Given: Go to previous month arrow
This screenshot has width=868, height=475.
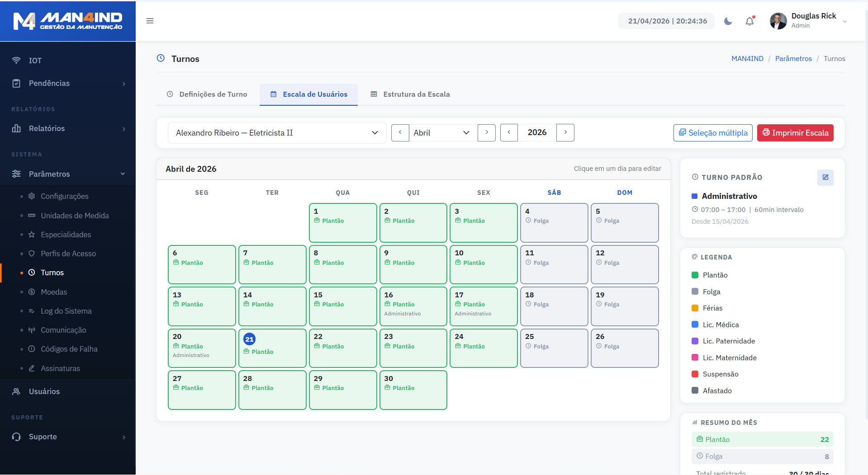Looking at the screenshot, I should pos(400,132).
